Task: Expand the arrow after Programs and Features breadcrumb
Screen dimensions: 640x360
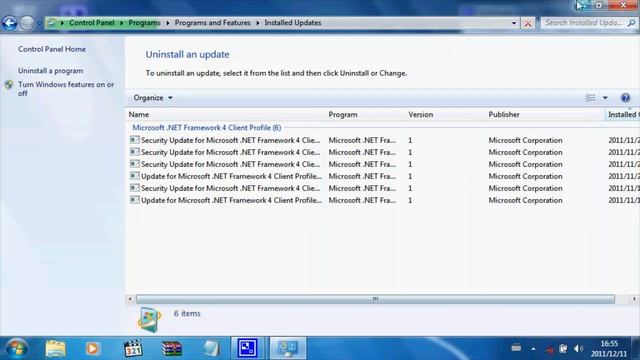Action: (258, 23)
